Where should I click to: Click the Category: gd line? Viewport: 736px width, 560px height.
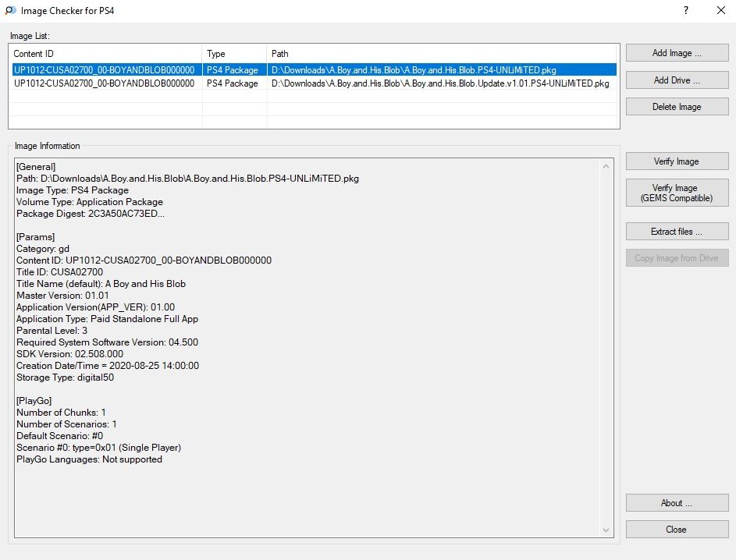43,249
